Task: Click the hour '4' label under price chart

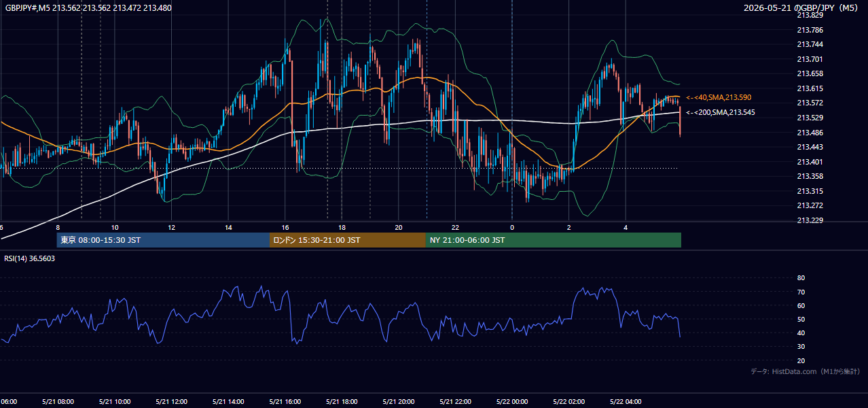Action: (x=626, y=227)
